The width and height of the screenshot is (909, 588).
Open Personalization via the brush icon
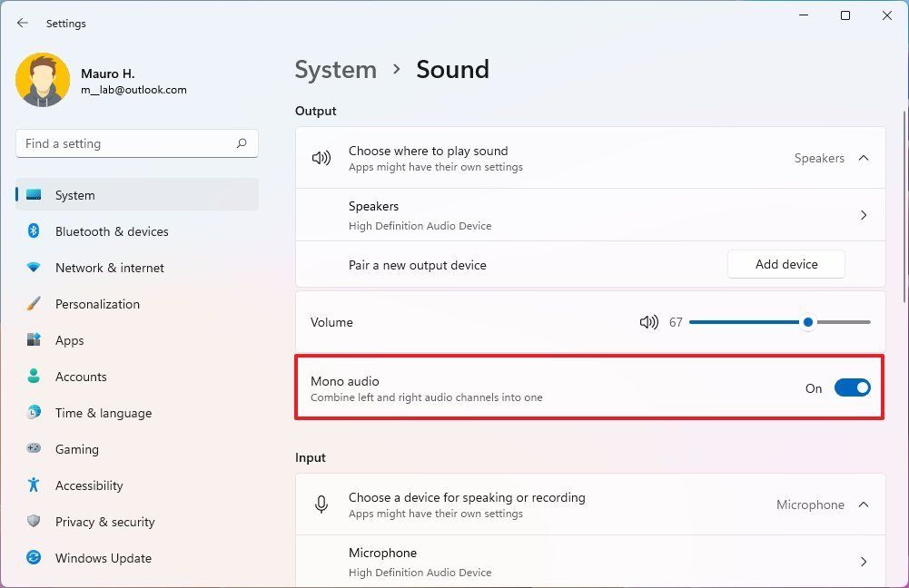34,304
